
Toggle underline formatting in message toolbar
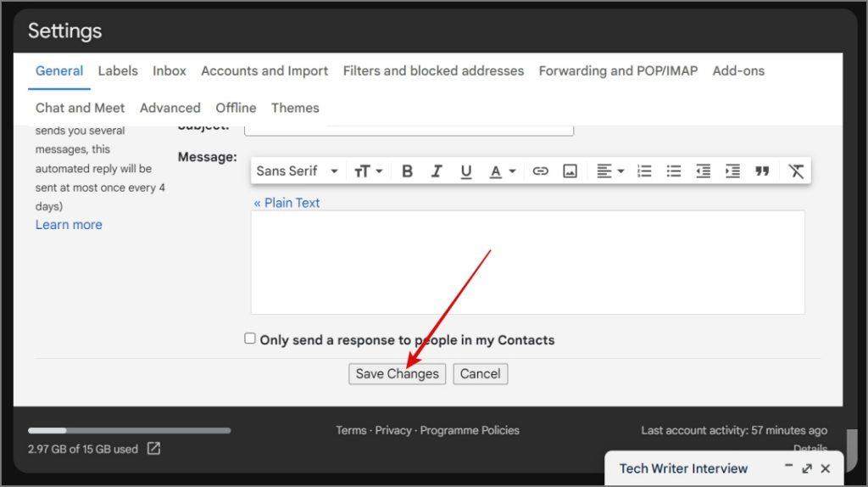[x=465, y=171]
